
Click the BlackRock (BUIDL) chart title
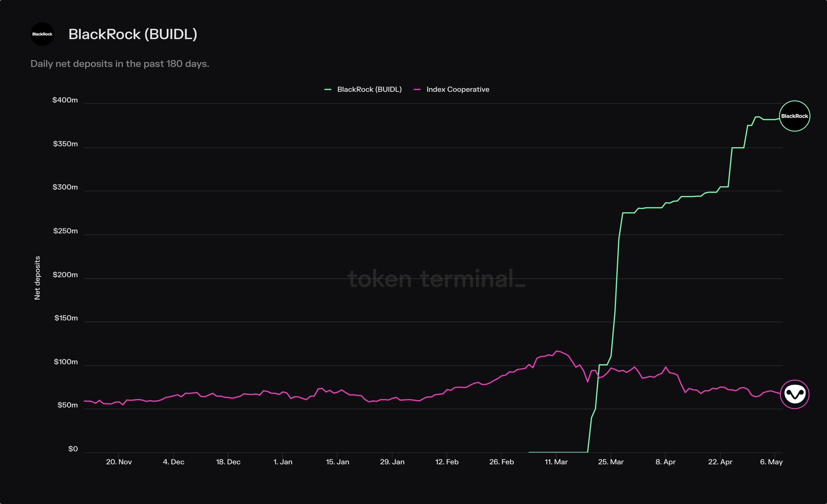point(133,34)
